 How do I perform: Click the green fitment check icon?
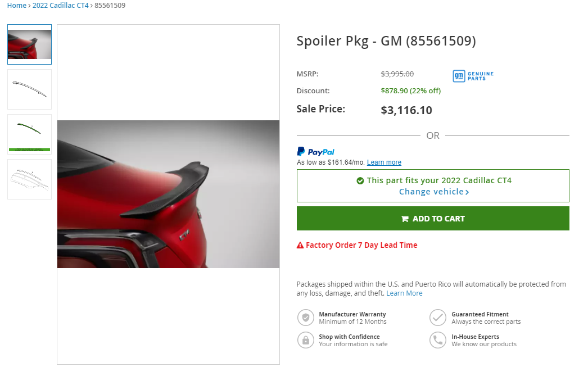tap(360, 181)
